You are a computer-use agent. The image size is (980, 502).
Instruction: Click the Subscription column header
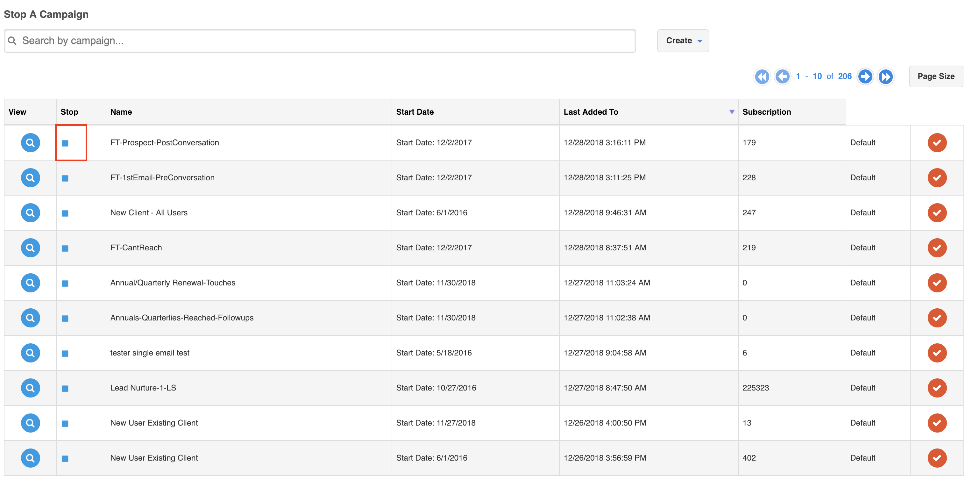pyautogui.click(x=767, y=112)
